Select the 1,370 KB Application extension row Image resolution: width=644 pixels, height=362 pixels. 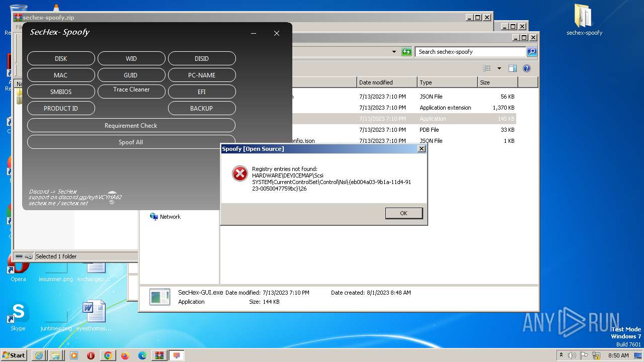[x=404, y=108]
